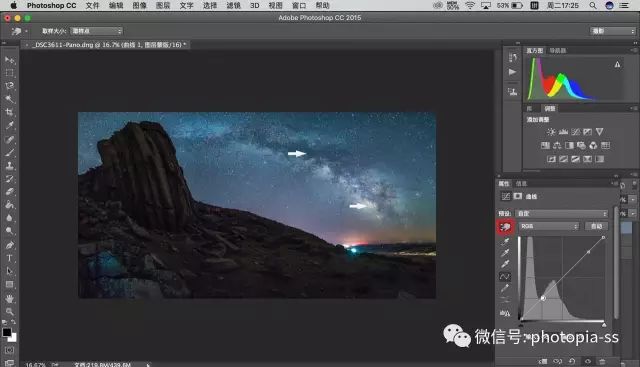
Task: Select the Lasso tool
Action: pos(9,86)
